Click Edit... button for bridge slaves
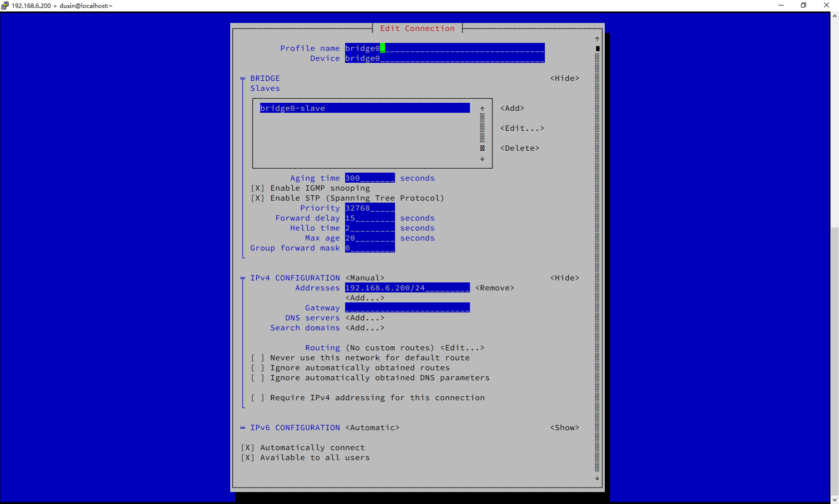 522,128
